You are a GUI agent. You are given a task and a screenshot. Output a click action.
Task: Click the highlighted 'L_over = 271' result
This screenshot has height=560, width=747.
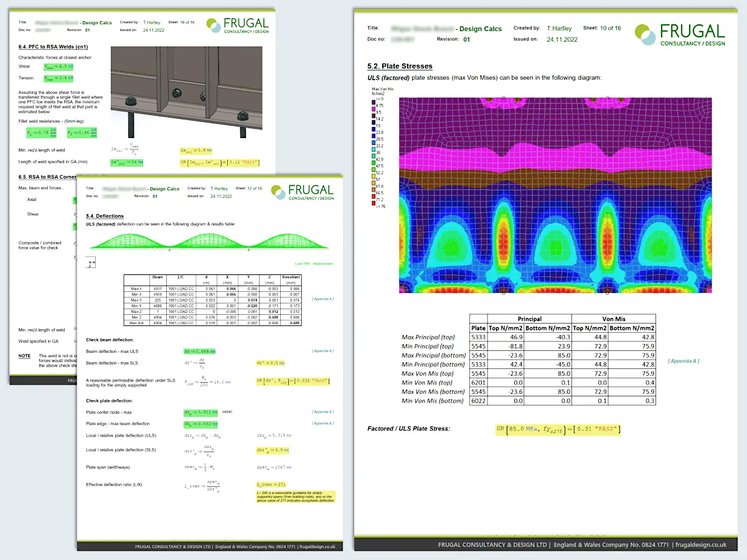click(x=271, y=484)
